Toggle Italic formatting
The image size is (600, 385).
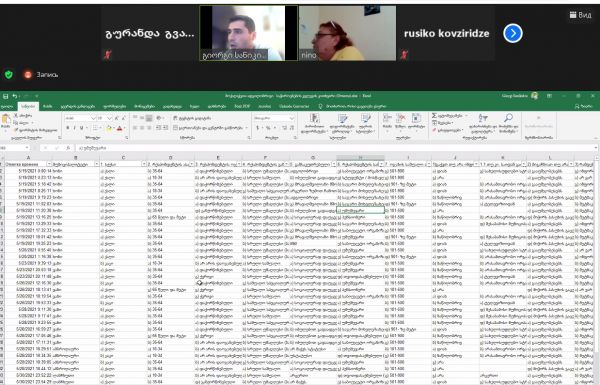pos(74,128)
